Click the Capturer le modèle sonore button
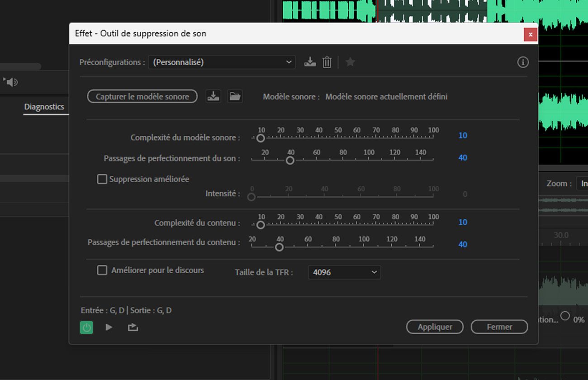The height and width of the screenshot is (380, 588). 142,96
